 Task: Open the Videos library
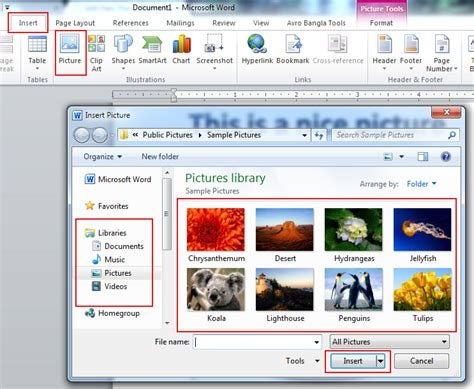coord(110,286)
